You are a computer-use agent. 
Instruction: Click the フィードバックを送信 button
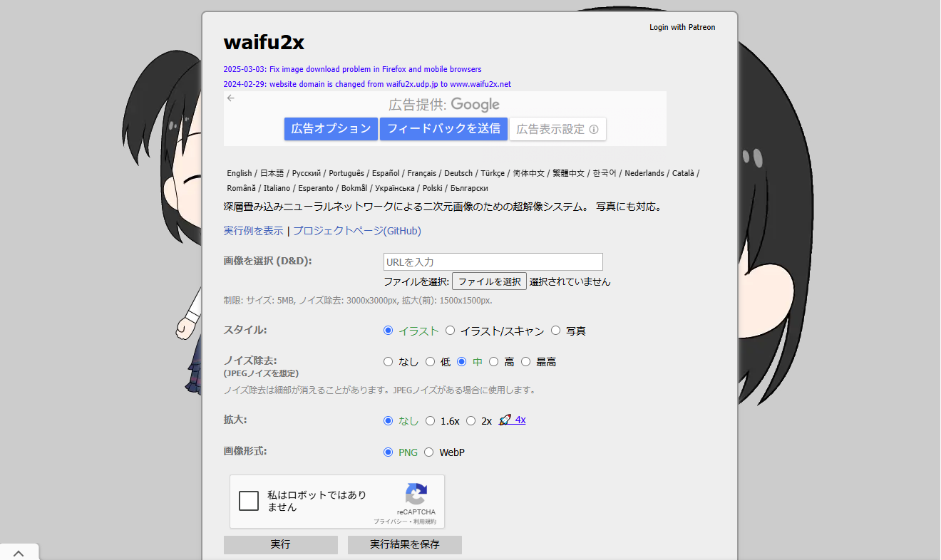click(443, 129)
